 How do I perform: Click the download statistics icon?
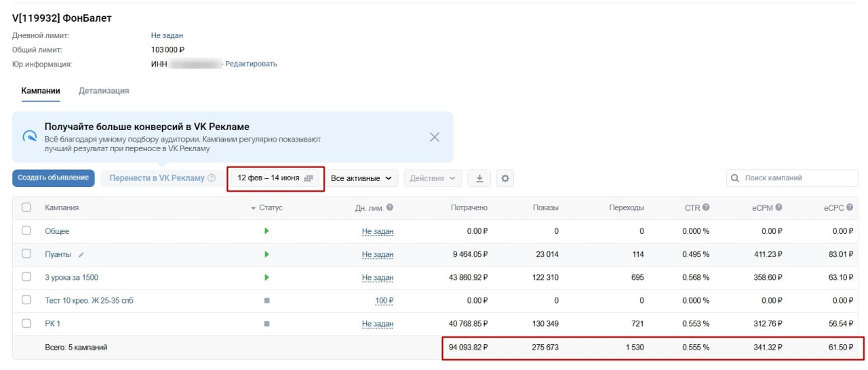[x=479, y=178]
